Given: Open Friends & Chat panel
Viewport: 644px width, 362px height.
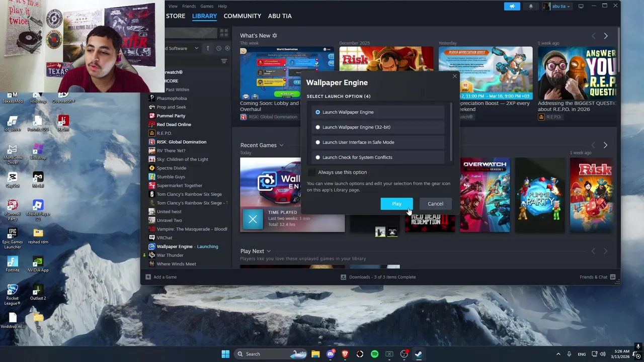Looking at the screenshot, I should [598, 277].
